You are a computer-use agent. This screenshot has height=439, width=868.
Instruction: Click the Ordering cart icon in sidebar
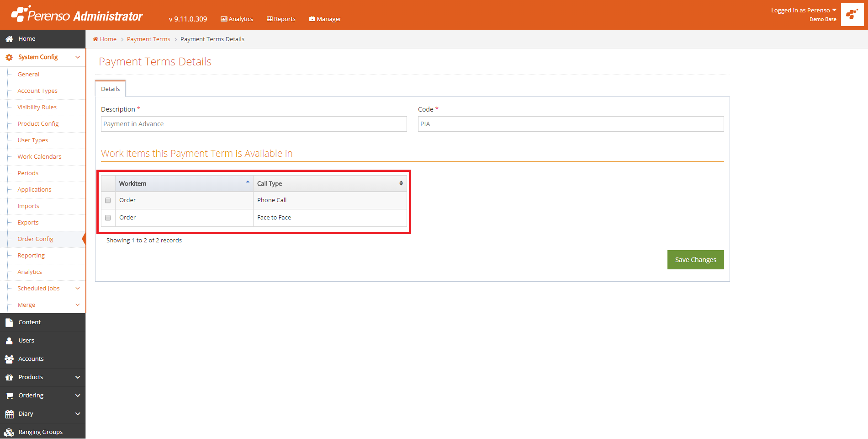coord(9,396)
